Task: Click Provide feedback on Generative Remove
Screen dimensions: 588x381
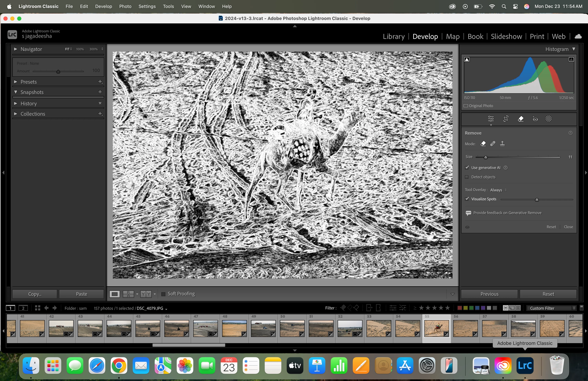Action: pos(507,213)
